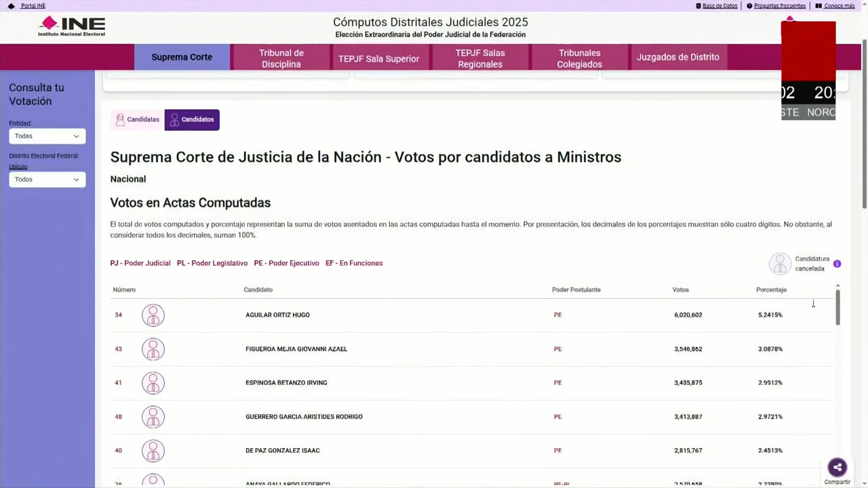This screenshot has height=488, width=868.
Task: Open the Entidad dropdown
Action: (x=47, y=136)
